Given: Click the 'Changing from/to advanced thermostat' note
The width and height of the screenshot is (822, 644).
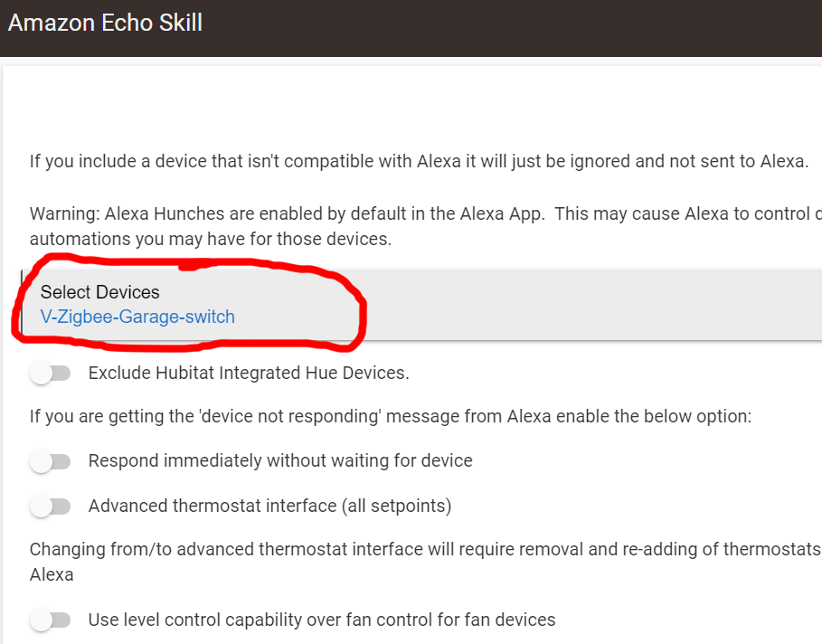Looking at the screenshot, I should [425, 549].
